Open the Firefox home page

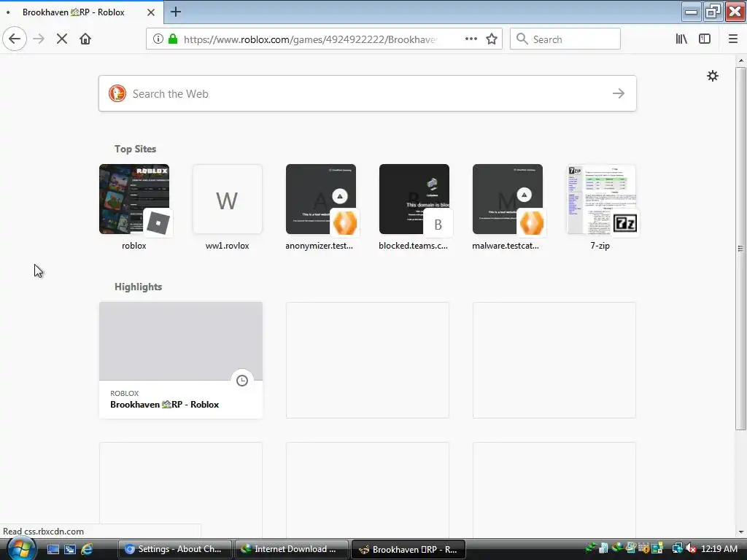pyautogui.click(x=85, y=39)
